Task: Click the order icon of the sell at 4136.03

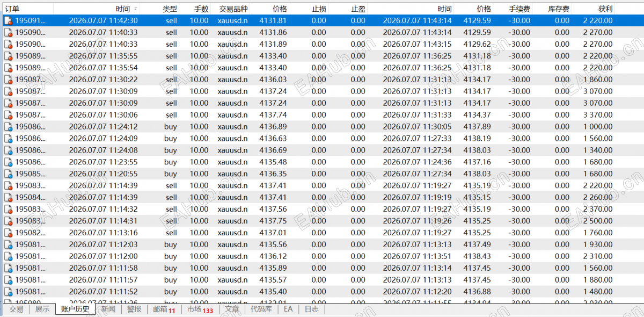Action: tap(8, 80)
